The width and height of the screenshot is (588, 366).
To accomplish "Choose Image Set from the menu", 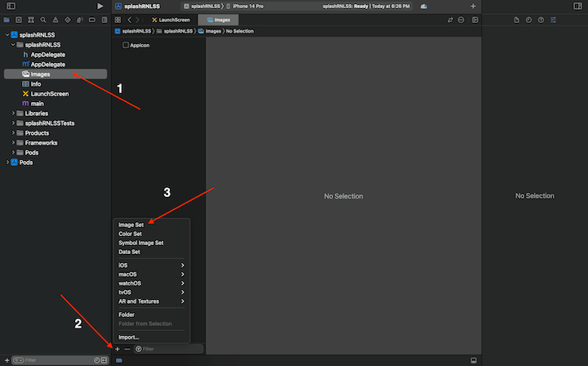I will coord(131,225).
